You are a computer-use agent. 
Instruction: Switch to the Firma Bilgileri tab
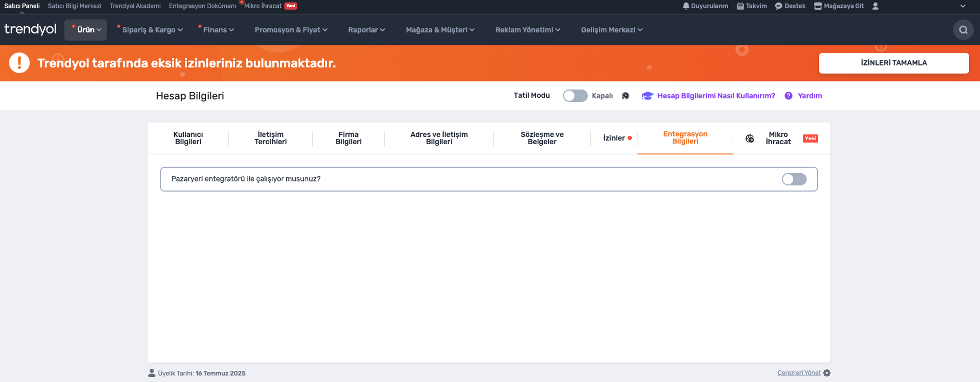[x=348, y=138]
